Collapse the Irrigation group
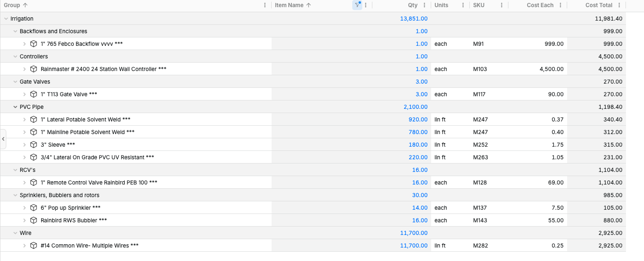This screenshot has height=261, width=644. tap(6, 18)
